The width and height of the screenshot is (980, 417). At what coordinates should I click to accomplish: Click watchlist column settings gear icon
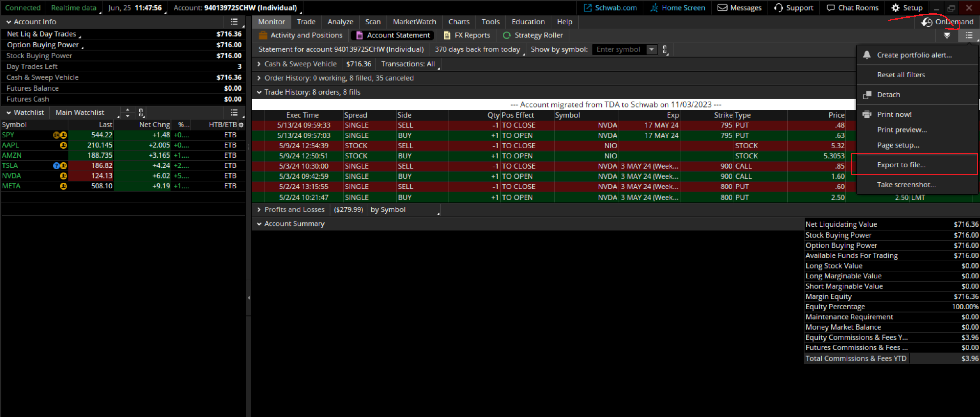coord(241,125)
